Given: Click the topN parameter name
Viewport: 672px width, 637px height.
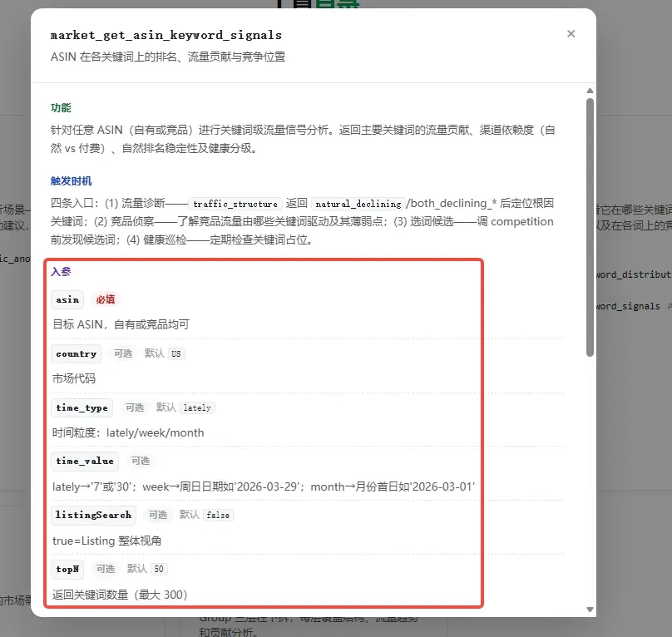Looking at the screenshot, I should (x=67, y=569).
